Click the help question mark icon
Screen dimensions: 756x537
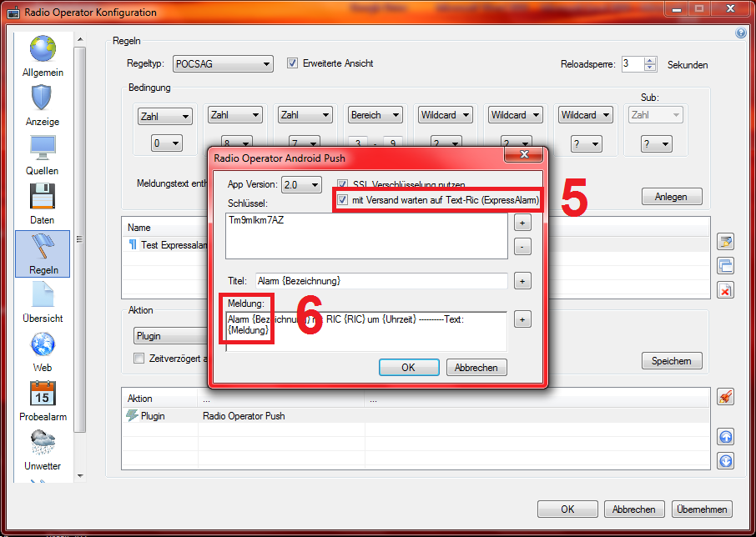(741, 33)
